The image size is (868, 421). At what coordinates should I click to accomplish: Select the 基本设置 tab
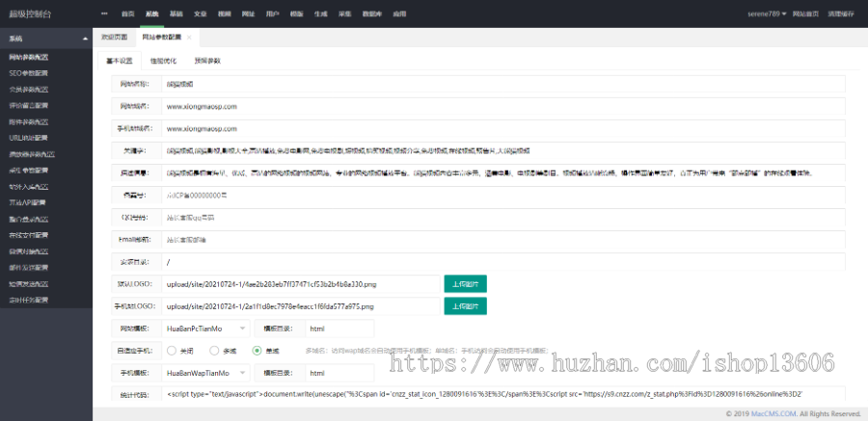tap(119, 61)
